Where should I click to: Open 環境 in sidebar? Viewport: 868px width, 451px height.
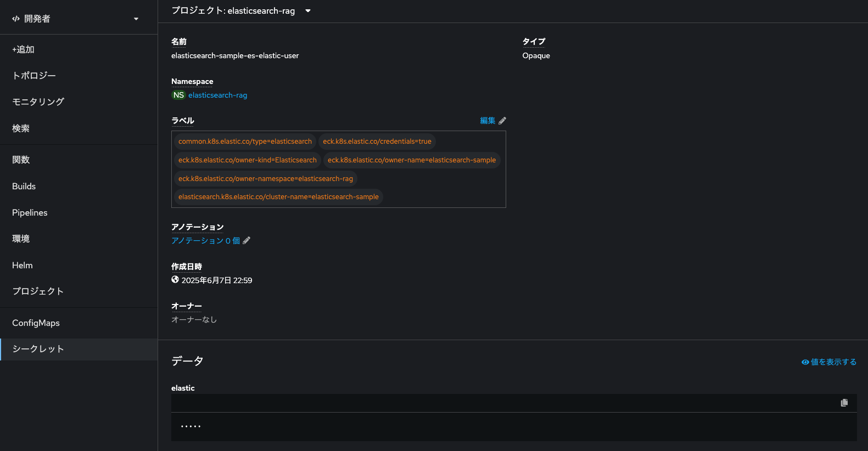(x=79, y=239)
